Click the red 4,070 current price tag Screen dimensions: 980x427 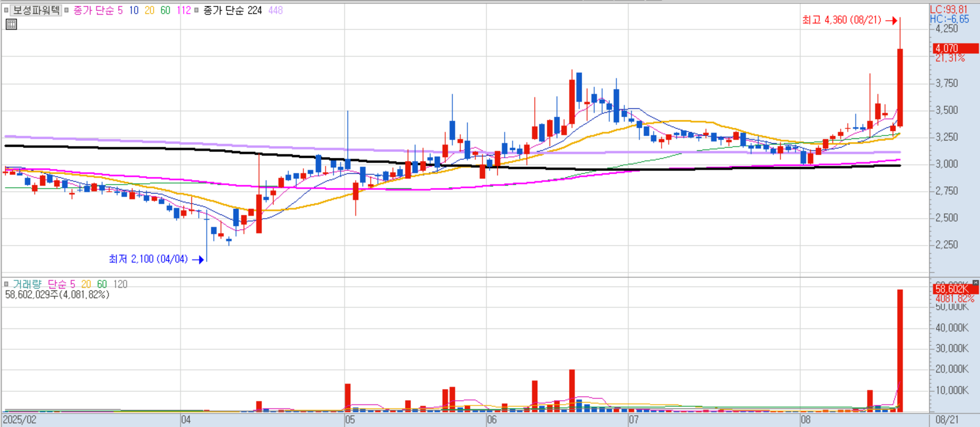pyautogui.click(x=956, y=48)
